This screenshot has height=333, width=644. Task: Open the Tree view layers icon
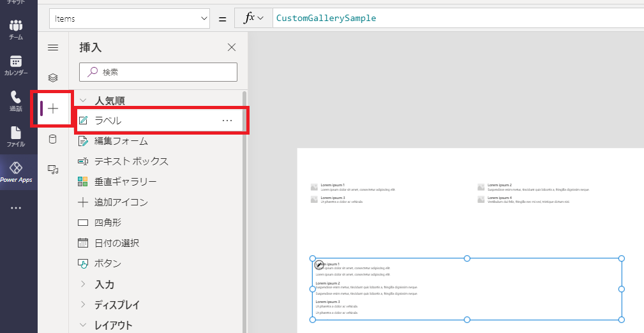pyautogui.click(x=53, y=78)
